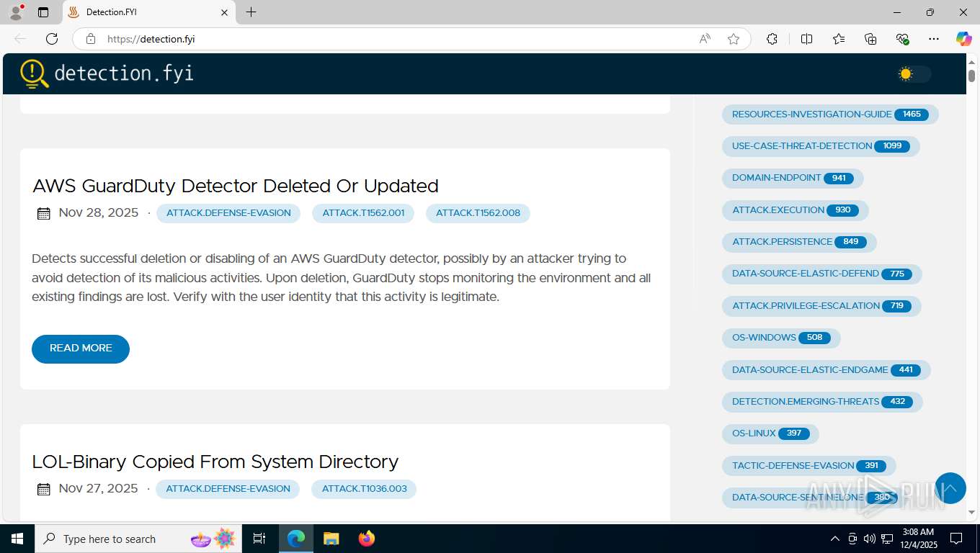980x553 pixels.
Task: Click the taskbar search box
Action: [x=138, y=539]
